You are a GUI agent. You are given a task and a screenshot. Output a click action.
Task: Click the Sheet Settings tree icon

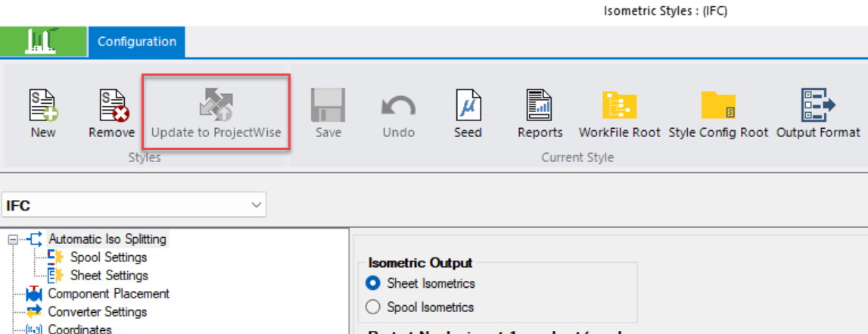point(56,275)
